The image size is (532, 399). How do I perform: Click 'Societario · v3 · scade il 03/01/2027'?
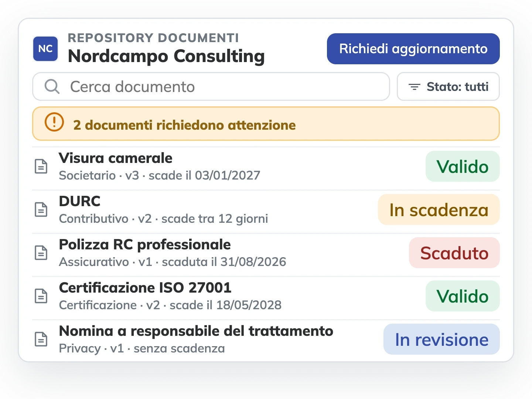[160, 175]
